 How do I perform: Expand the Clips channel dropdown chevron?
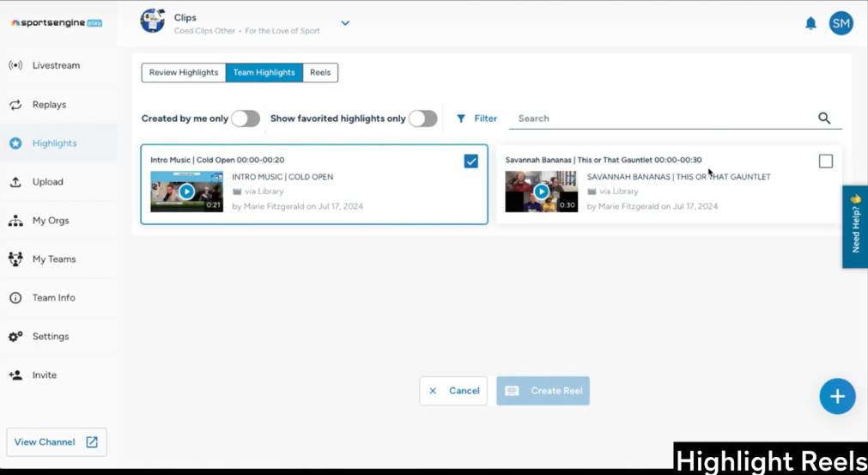345,23
